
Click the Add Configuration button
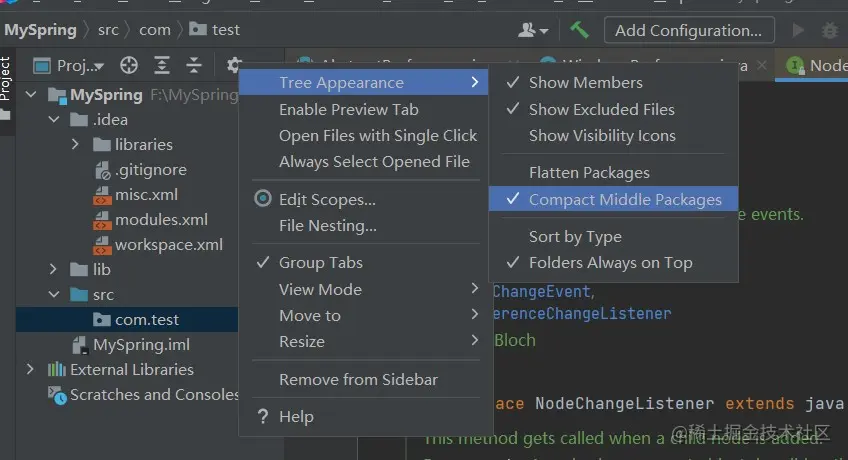pyautogui.click(x=689, y=30)
